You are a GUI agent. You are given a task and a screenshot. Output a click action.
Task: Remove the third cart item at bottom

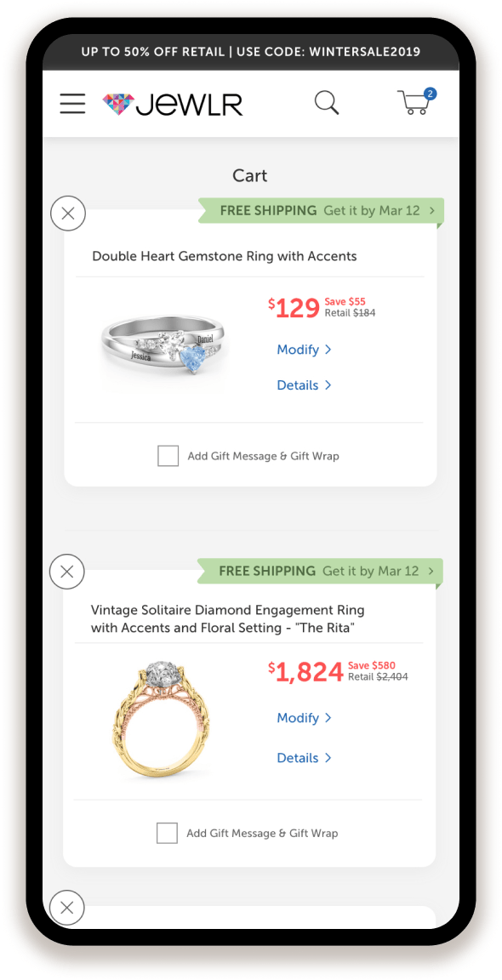67,908
